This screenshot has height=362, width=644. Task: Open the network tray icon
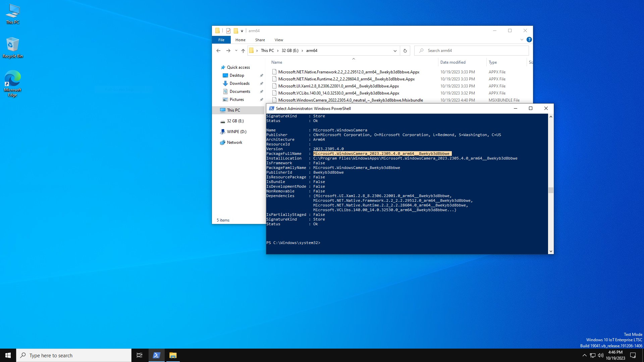[593, 355]
